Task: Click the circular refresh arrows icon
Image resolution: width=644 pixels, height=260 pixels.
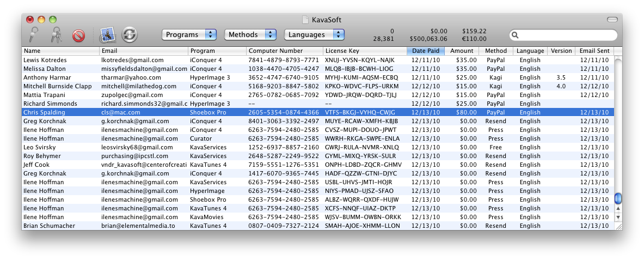Action: pyautogui.click(x=130, y=35)
